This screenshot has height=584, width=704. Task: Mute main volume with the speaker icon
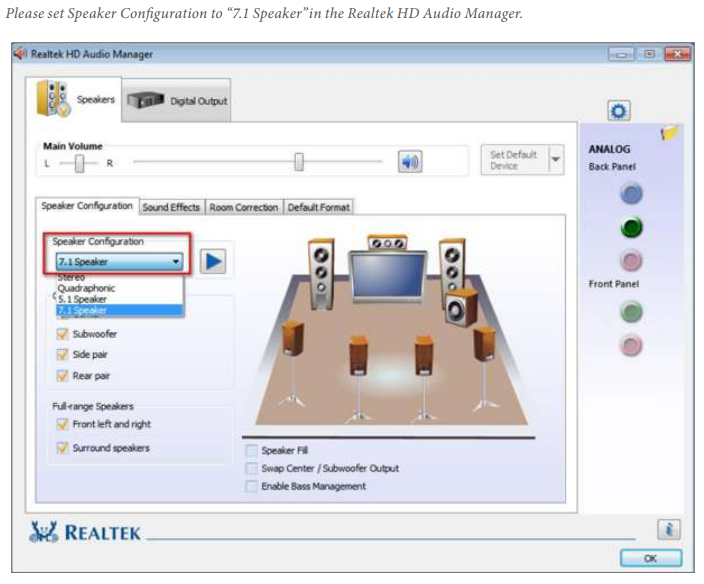[409, 162]
